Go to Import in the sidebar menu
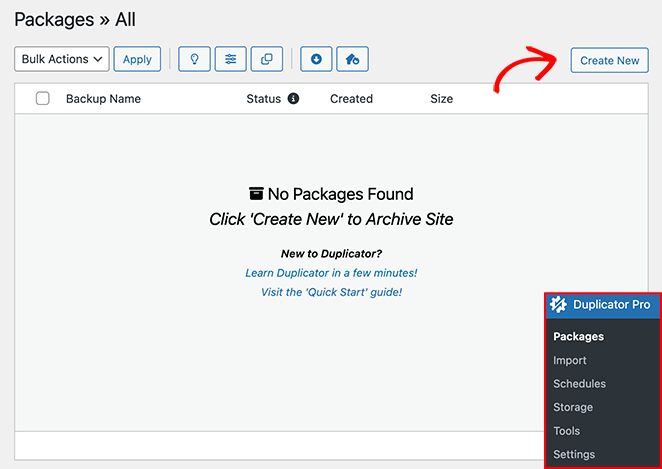Screen dimensions: 662x469 point(570,360)
